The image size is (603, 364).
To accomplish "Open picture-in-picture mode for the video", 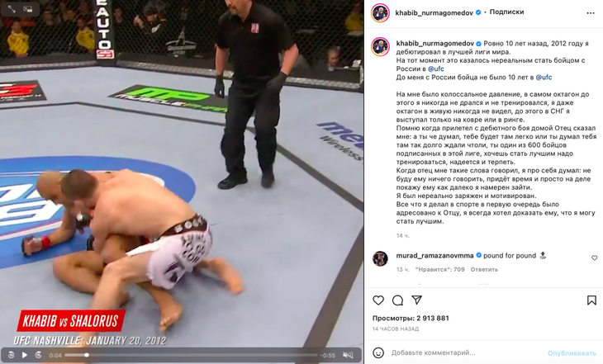I will [28, 8].
